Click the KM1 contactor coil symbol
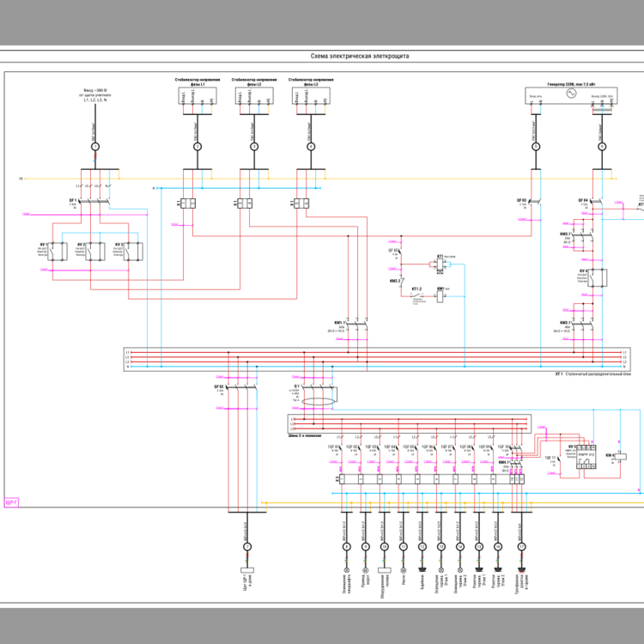This screenshot has height=644, width=644. tap(440, 296)
